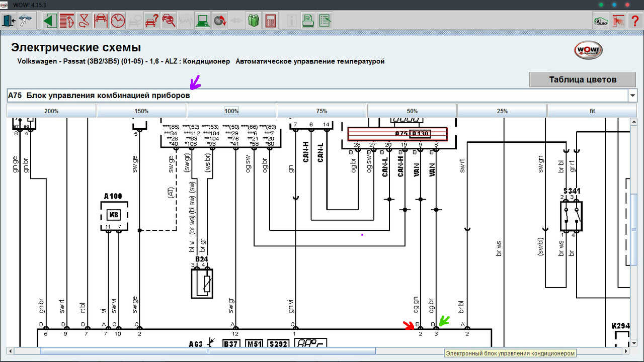This screenshot has width=644, height=362.
Task: Set diagram zoom to 25%
Action: point(502,111)
